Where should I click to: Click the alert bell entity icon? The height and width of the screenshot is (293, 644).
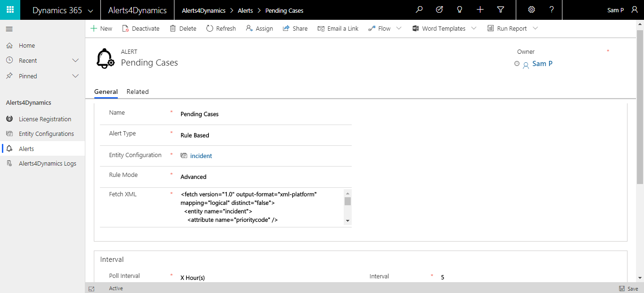(x=105, y=59)
